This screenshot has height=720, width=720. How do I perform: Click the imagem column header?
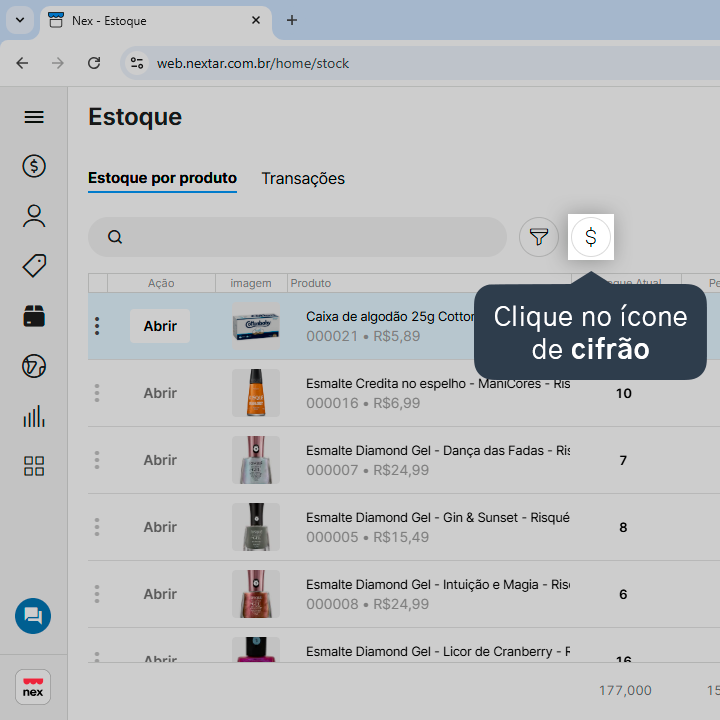coord(251,283)
